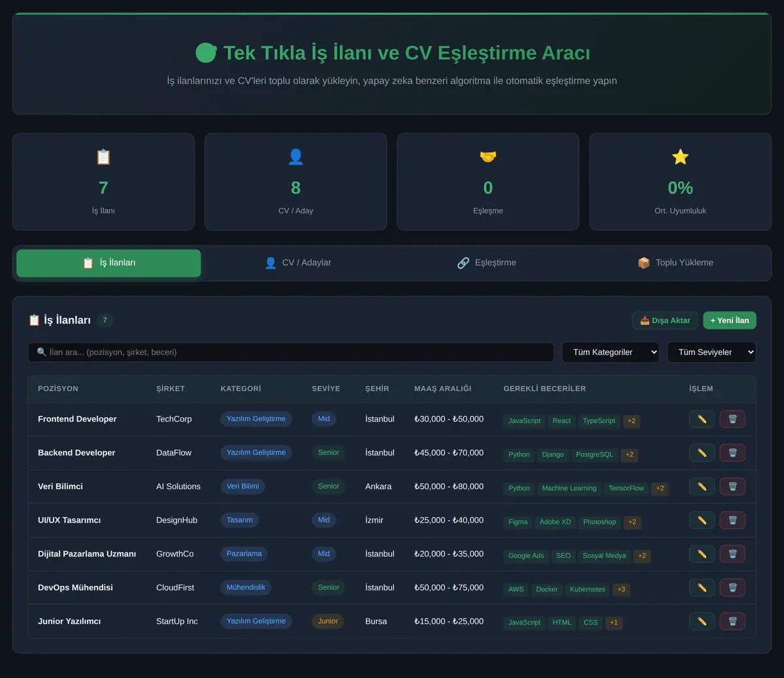Delete the Junior Yazılımcı listing
784x678 pixels.
click(x=732, y=621)
